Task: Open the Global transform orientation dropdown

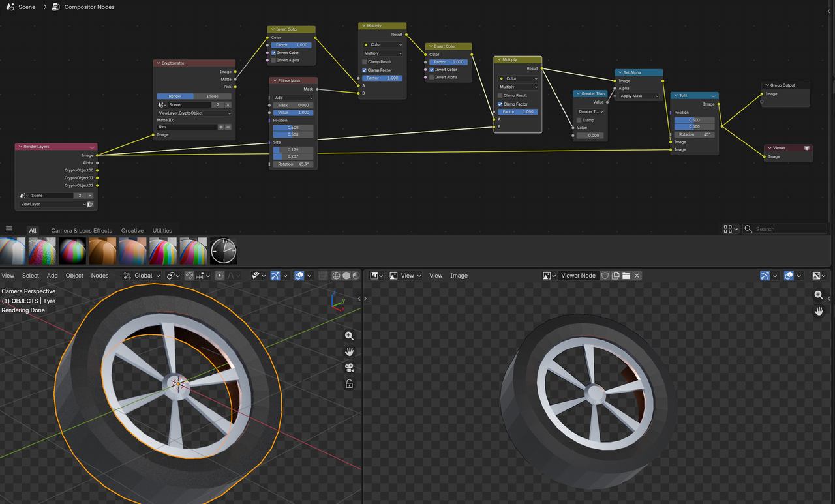Action: point(142,276)
